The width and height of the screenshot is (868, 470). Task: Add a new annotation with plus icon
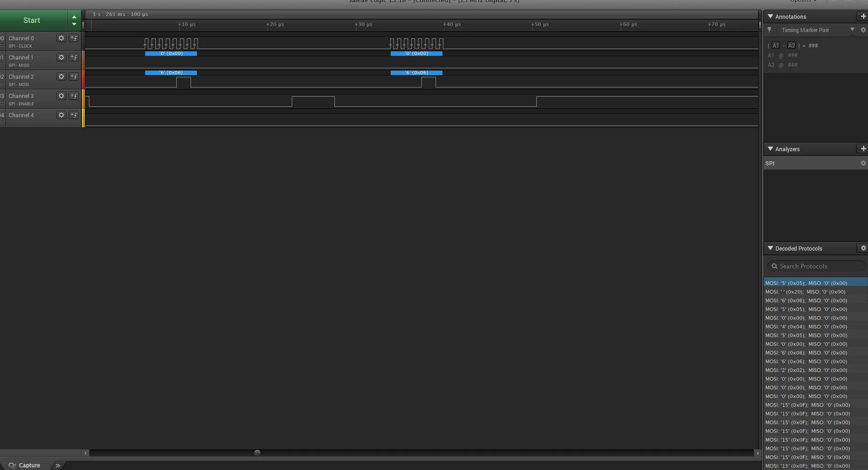pos(863,16)
